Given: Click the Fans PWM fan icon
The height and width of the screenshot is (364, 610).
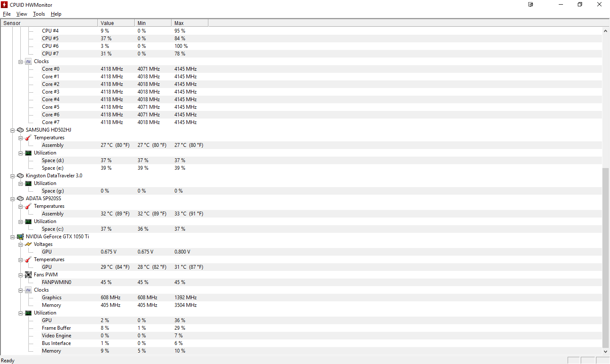Looking at the screenshot, I should (28, 275).
